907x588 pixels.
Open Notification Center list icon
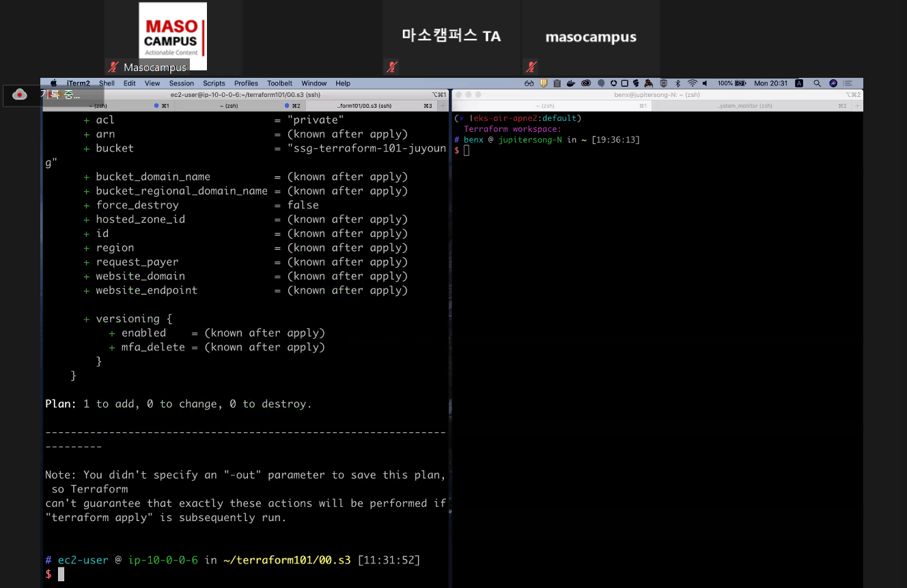(848, 83)
